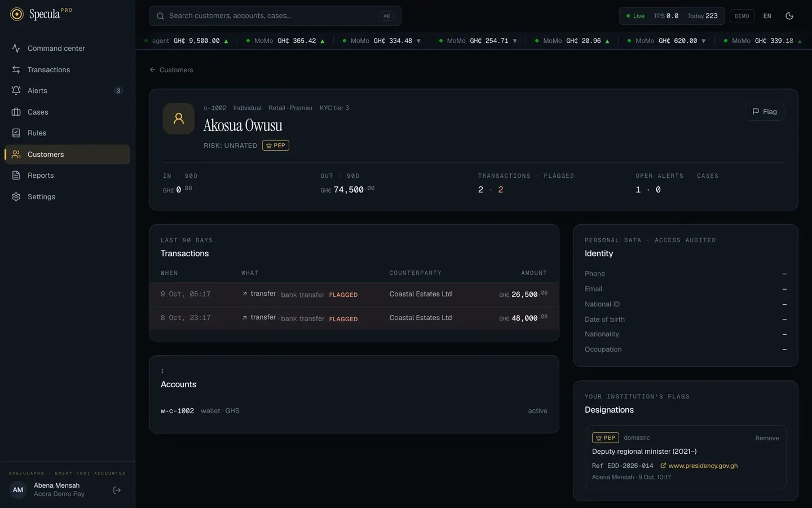Click the AM user avatar
812x508 pixels.
click(18, 490)
